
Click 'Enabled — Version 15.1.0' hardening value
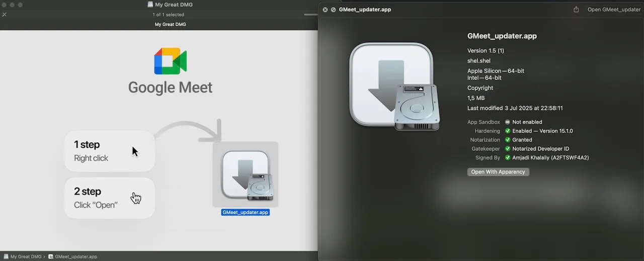coord(542,131)
